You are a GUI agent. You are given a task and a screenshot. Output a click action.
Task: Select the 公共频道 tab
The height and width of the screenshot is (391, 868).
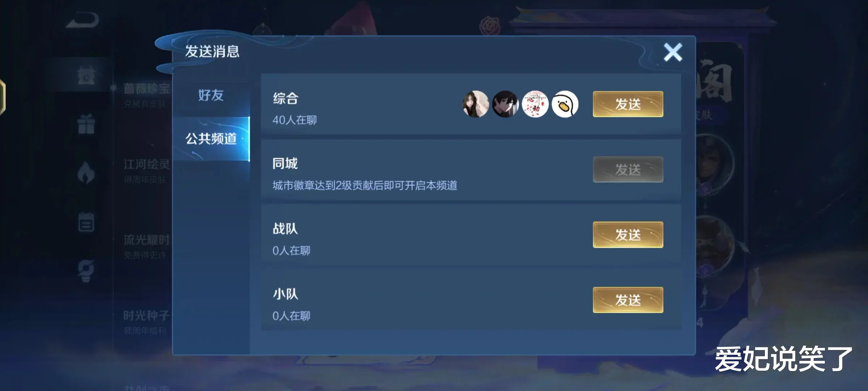pos(211,139)
